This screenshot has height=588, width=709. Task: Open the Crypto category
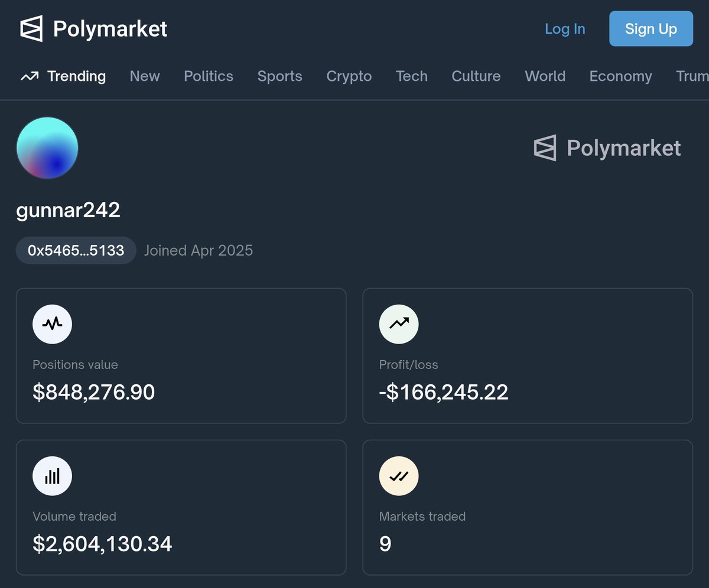coord(349,76)
